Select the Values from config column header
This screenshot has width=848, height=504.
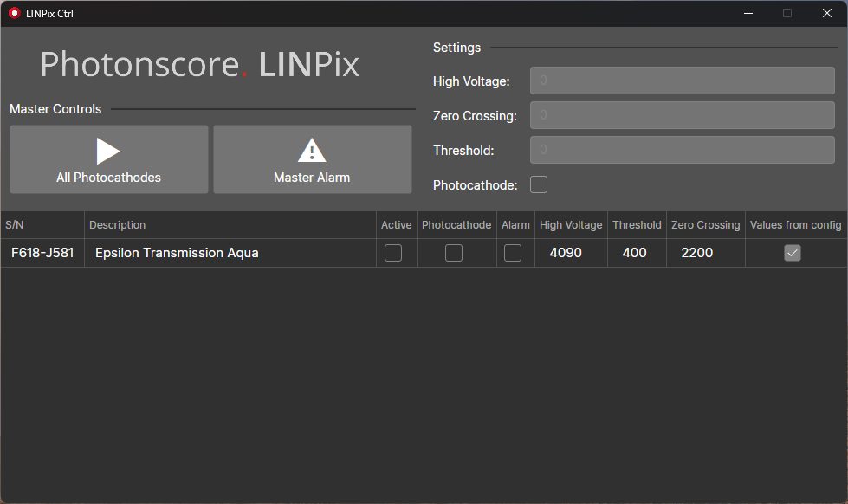pos(796,225)
